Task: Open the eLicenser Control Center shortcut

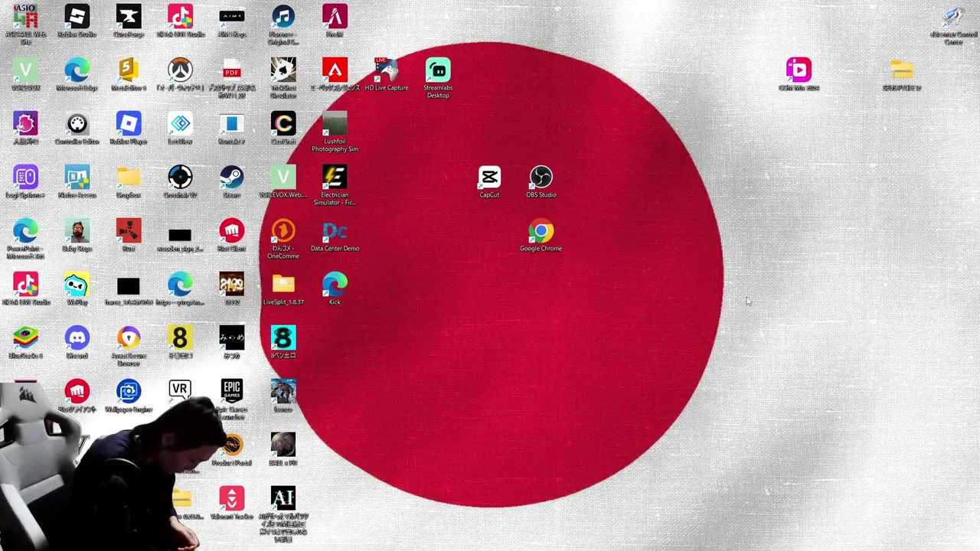Action: [953, 17]
